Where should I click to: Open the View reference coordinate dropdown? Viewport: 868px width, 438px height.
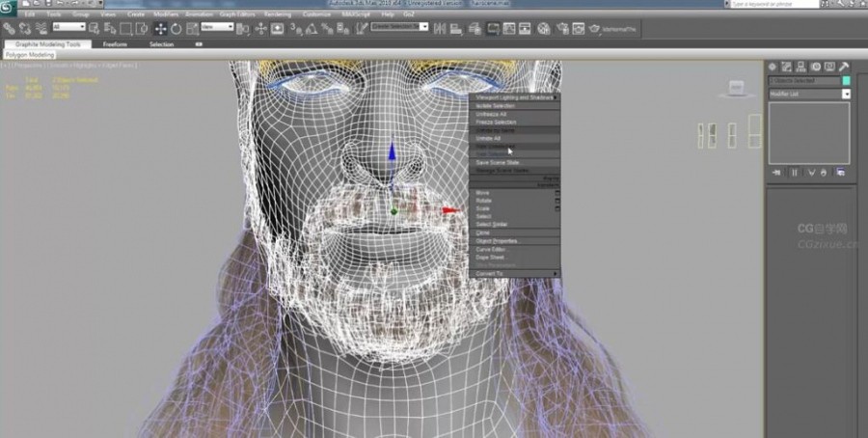pyautogui.click(x=217, y=27)
